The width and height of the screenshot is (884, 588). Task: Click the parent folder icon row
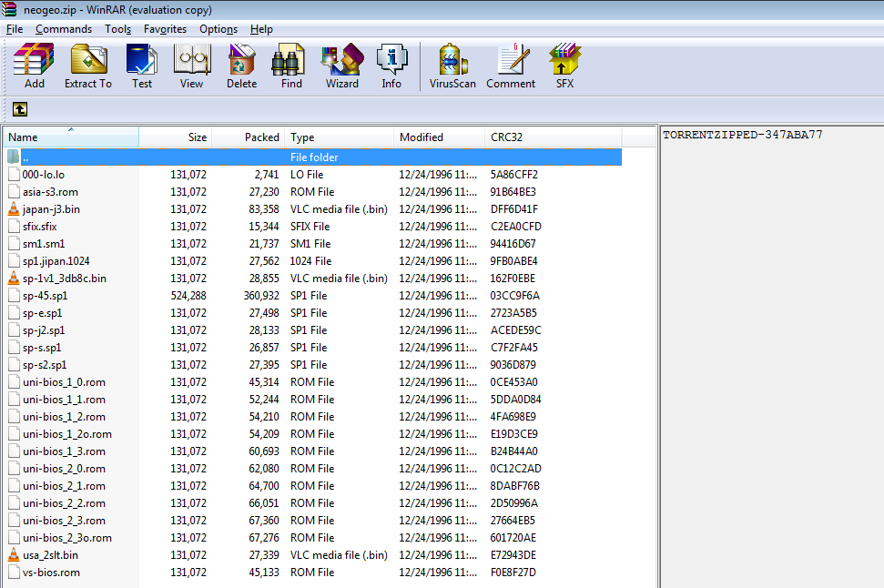click(x=14, y=157)
